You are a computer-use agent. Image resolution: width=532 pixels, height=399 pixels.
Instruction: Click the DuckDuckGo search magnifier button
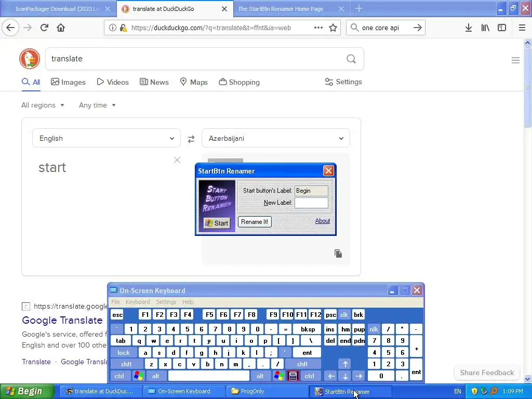[x=351, y=59]
